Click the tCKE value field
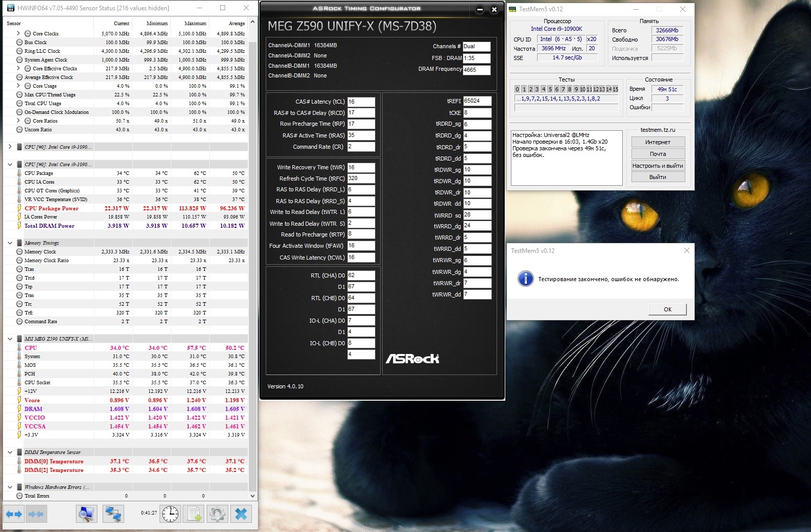The width and height of the screenshot is (811, 532). [x=477, y=113]
